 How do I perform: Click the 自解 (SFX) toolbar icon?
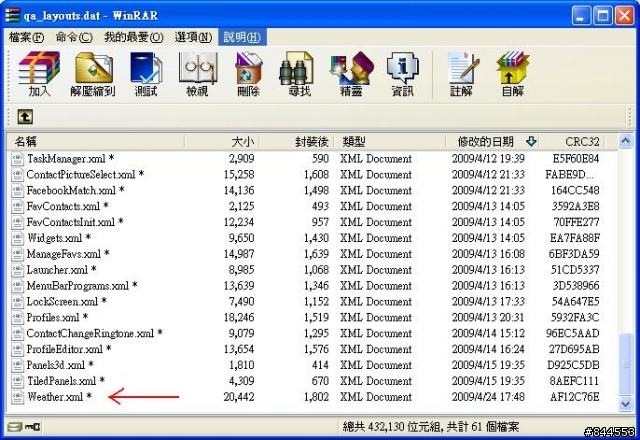pos(513,73)
